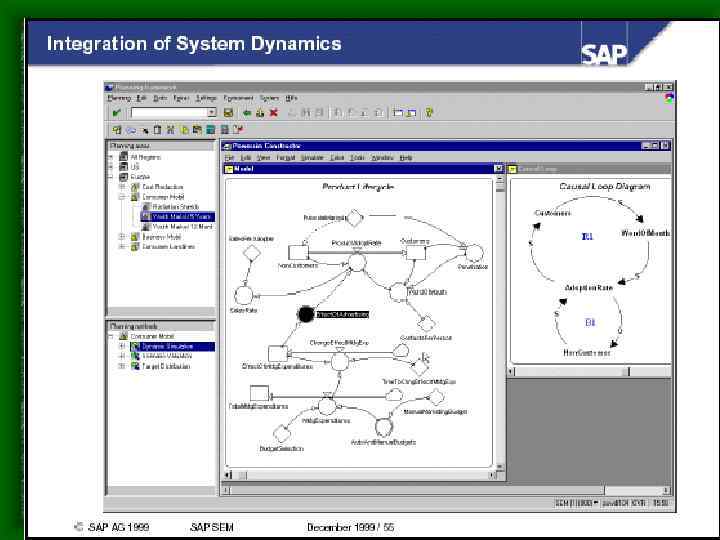
Task: Expand the Dynamic Simulation node in Planning methods
Action: (122, 346)
